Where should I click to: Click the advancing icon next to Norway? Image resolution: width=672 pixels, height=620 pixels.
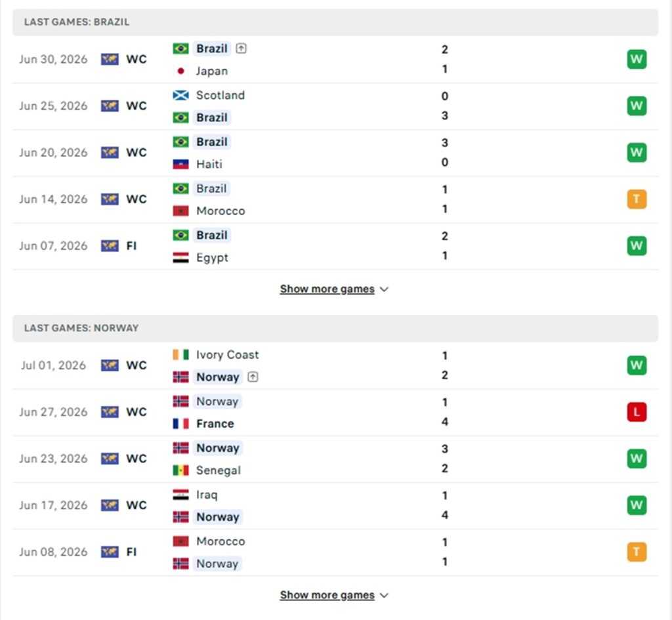point(253,377)
